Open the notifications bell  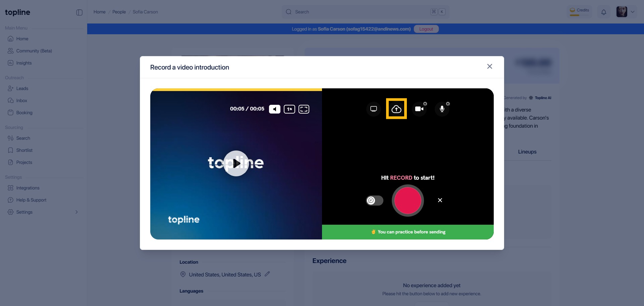coord(603,12)
